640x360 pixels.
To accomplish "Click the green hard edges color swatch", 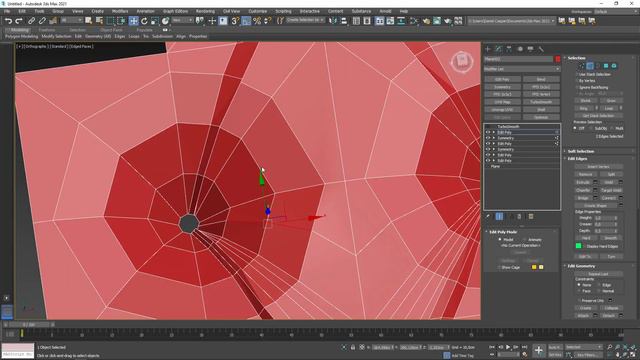I will (x=578, y=246).
